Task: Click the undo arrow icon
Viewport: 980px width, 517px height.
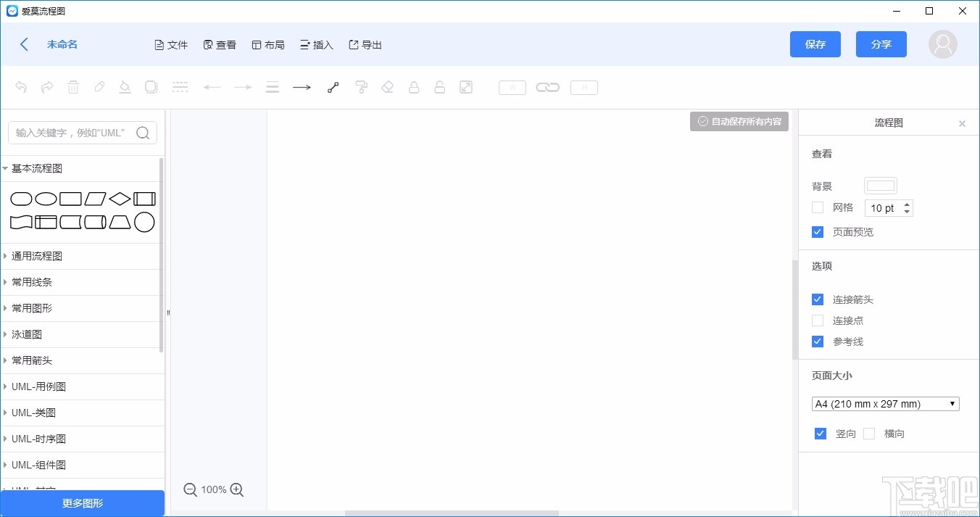Action: click(21, 88)
